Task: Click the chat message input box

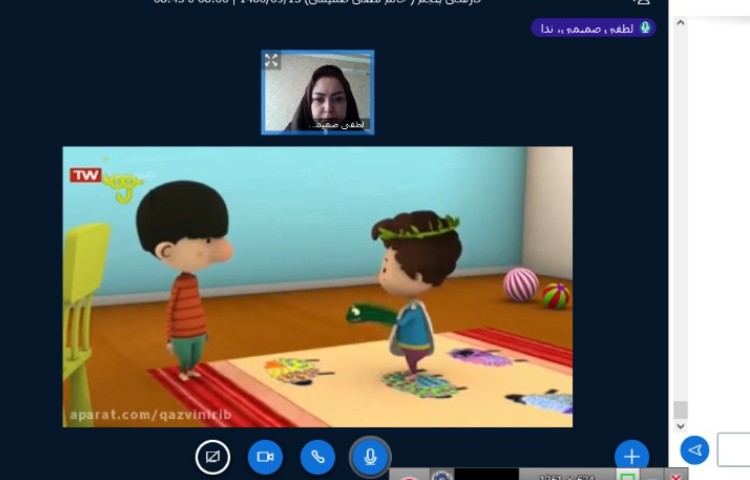Action: pyautogui.click(x=734, y=449)
